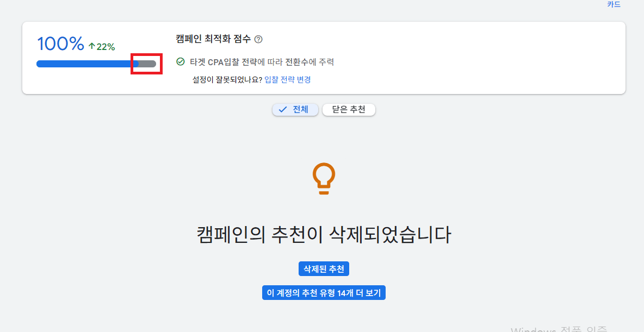Select the orange lightbulb recommendations icon
Image resolution: width=644 pixels, height=332 pixels.
tap(324, 178)
